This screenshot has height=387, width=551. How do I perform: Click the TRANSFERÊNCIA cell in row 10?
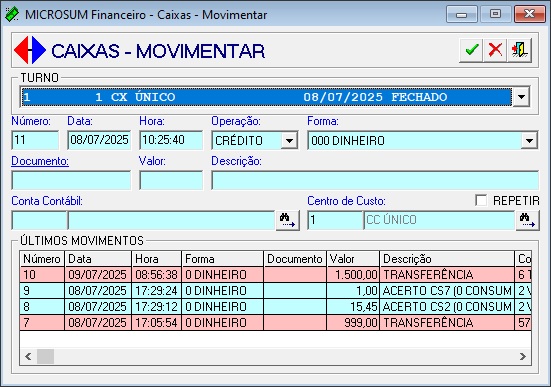click(447, 275)
